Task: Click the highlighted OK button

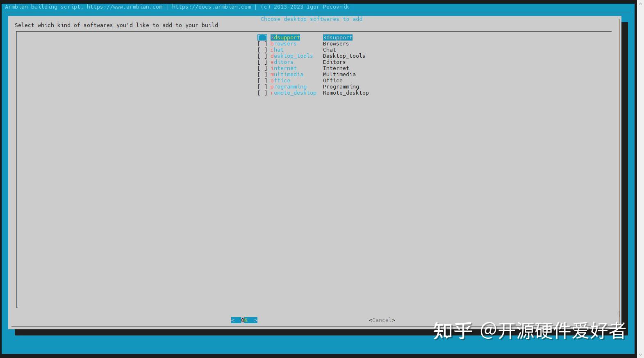Action: point(244,320)
